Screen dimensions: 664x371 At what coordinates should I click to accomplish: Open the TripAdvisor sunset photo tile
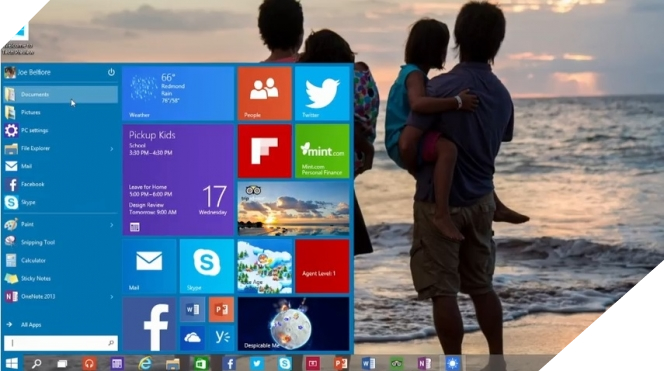pyautogui.click(x=293, y=209)
